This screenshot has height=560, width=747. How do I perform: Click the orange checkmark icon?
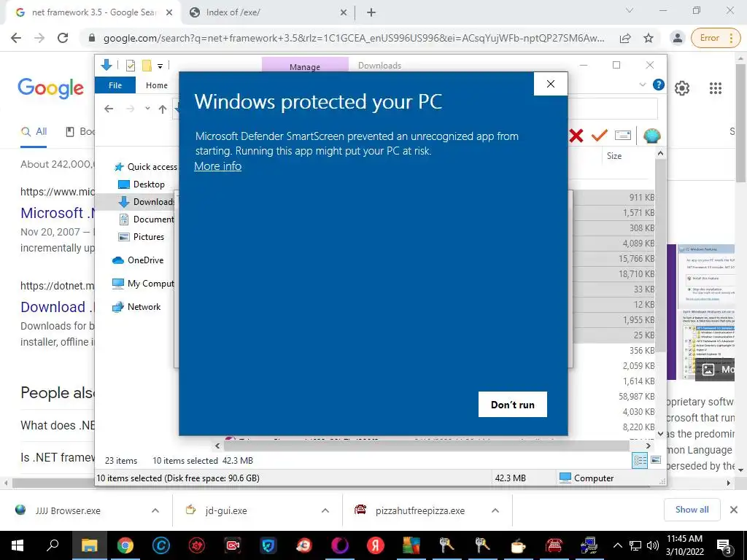[x=600, y=136]
